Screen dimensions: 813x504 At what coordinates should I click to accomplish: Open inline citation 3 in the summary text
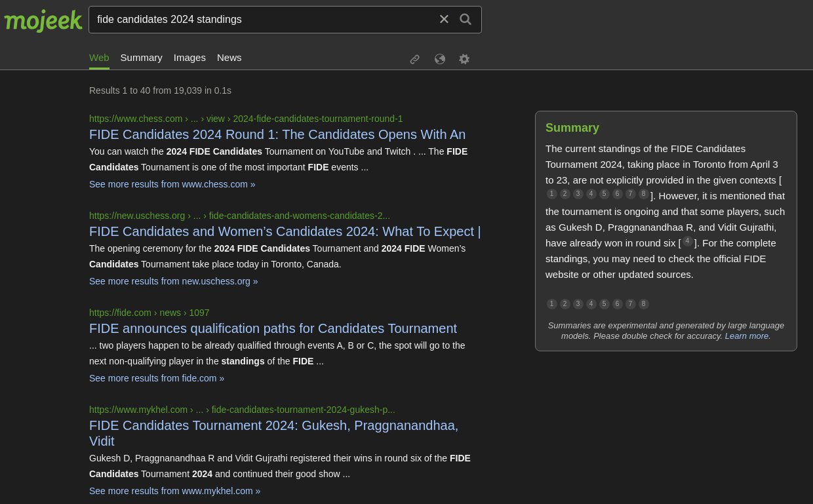[578, 194]
